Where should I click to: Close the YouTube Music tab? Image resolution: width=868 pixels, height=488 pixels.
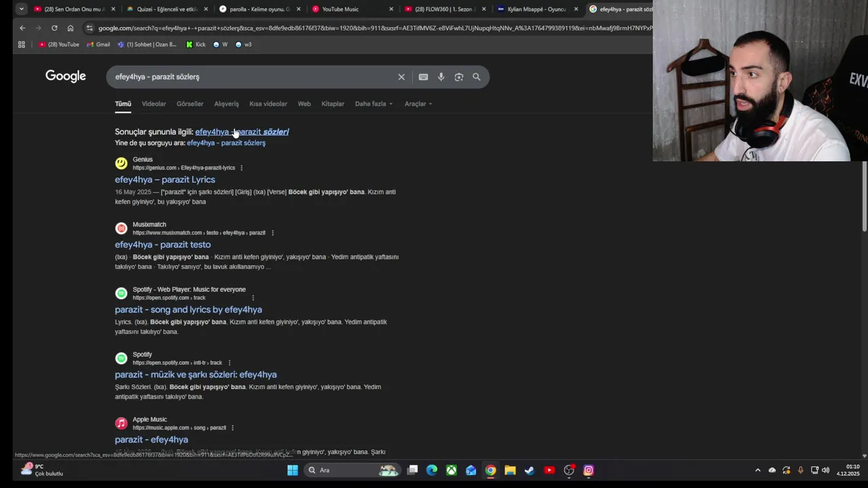pyautogui.click(x=391, y=9)
